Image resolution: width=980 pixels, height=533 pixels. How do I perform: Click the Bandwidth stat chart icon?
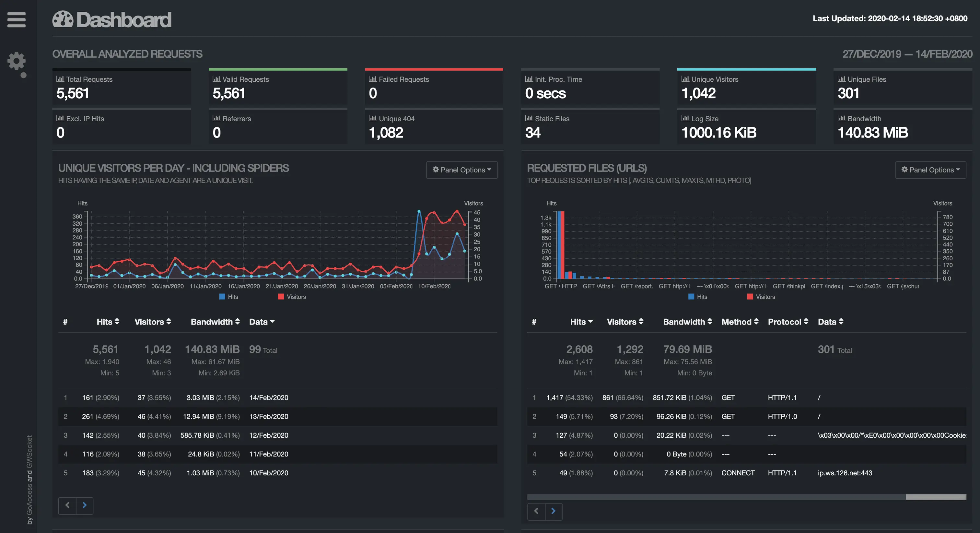click(x=842, y=118)
